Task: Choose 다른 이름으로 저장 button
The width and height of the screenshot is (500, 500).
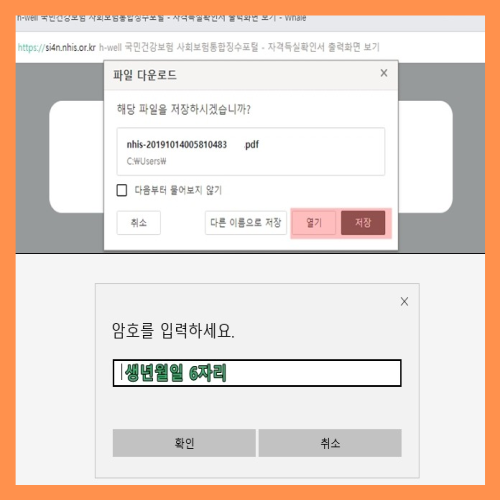Action: pos(246,223)
